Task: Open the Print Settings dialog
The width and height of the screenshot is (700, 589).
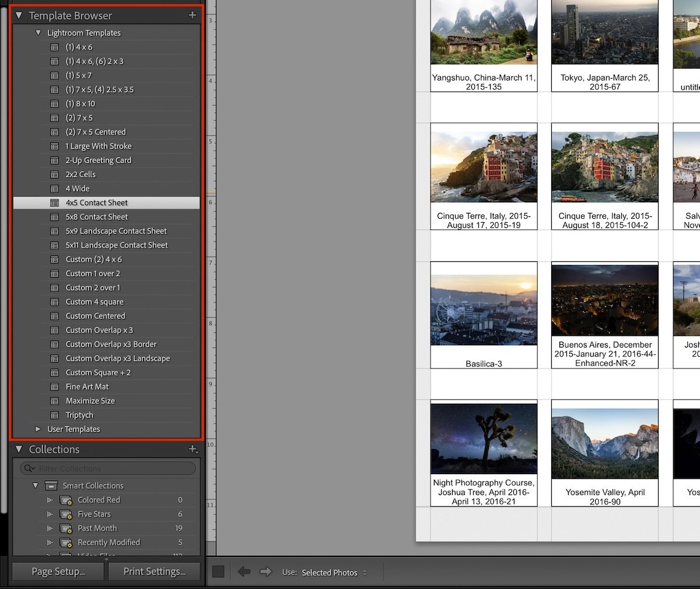Action: (153, 572)
